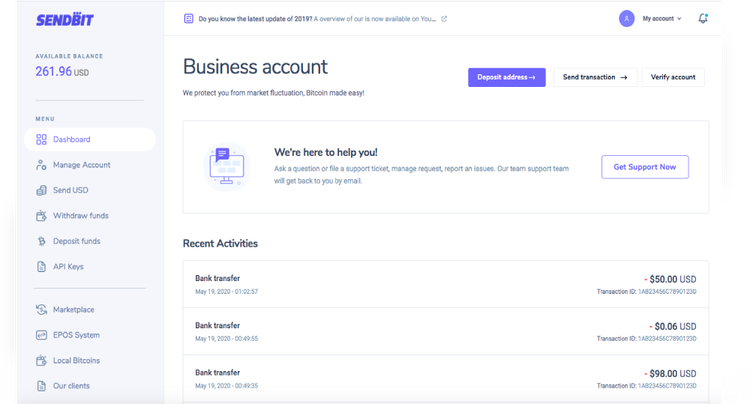Click the Business account title

(x=255, y=67)
